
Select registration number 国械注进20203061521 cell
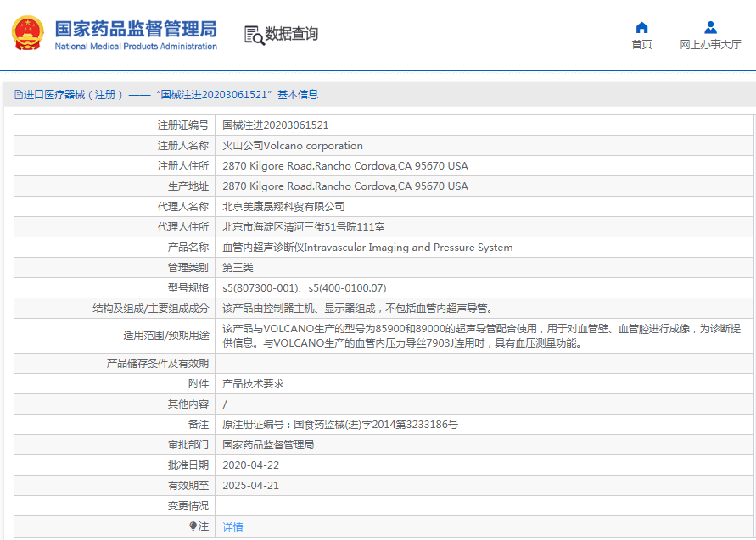coord(276,125)
